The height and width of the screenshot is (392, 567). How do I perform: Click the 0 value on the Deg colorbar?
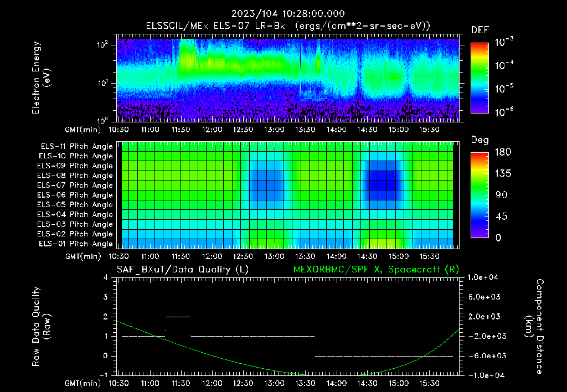(498, 238)
